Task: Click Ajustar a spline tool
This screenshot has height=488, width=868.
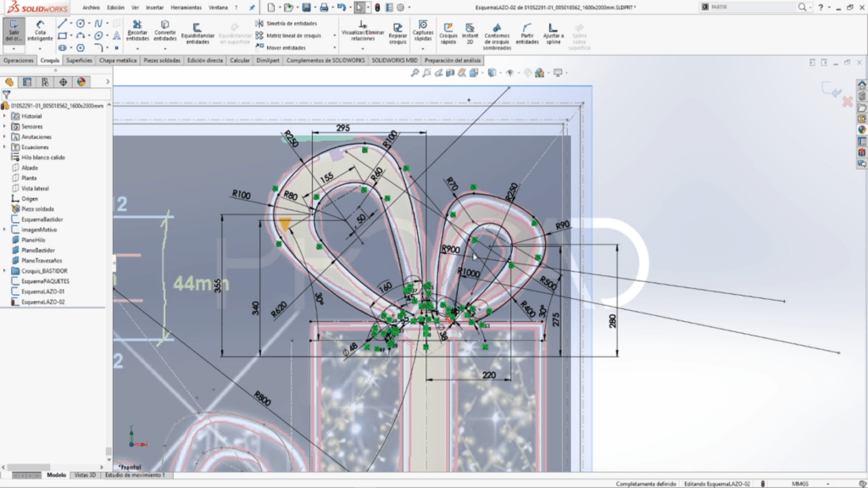Action: point(553,33)
